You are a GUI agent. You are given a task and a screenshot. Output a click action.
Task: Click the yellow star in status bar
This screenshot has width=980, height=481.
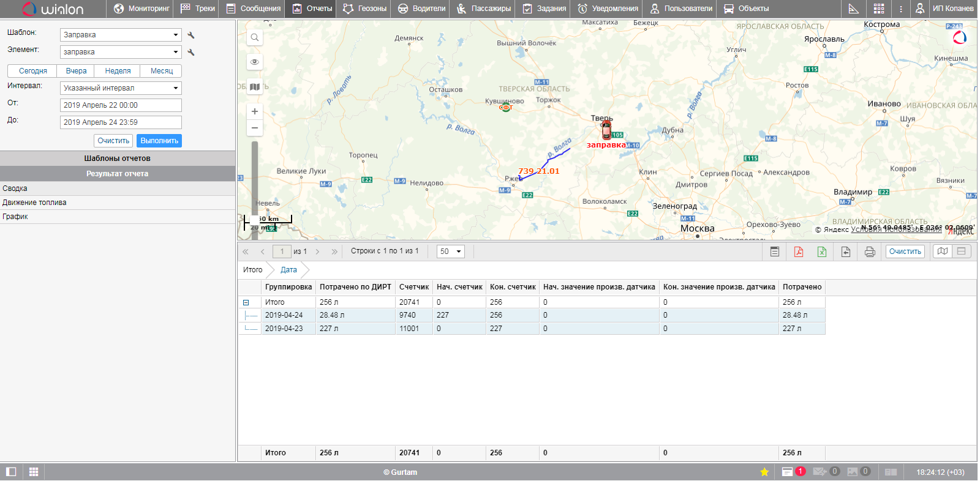(x=764, y=472)
